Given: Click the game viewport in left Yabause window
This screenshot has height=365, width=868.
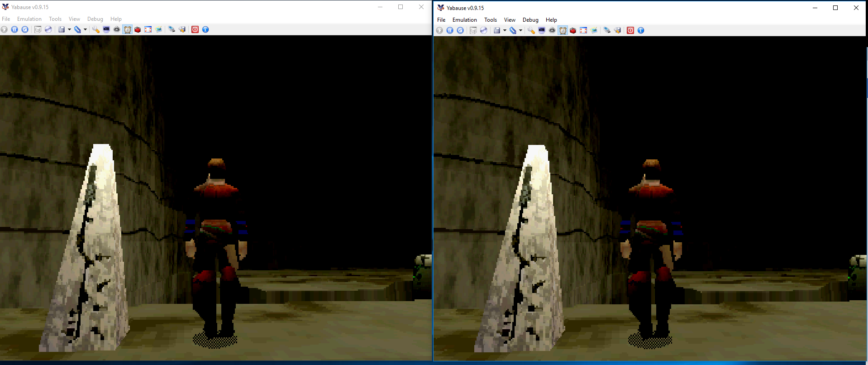Looking at the screenshot, I should 216,198.
